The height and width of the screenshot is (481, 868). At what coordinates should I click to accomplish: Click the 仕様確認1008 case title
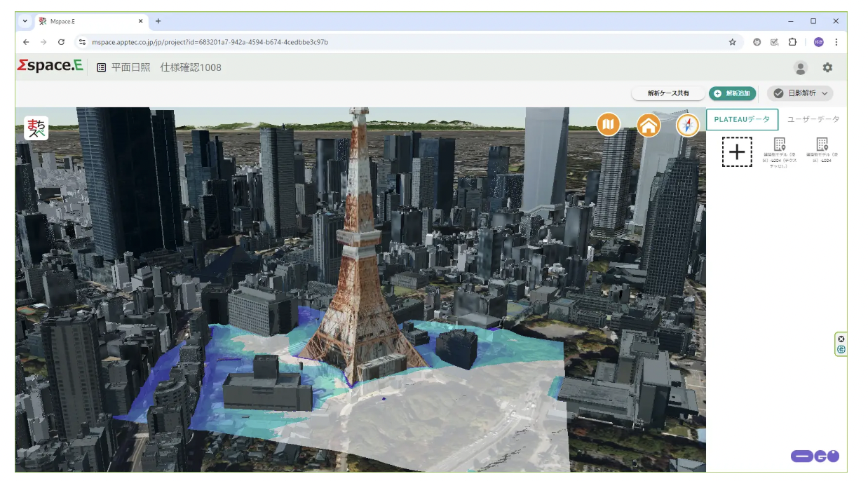click(191, 68)
